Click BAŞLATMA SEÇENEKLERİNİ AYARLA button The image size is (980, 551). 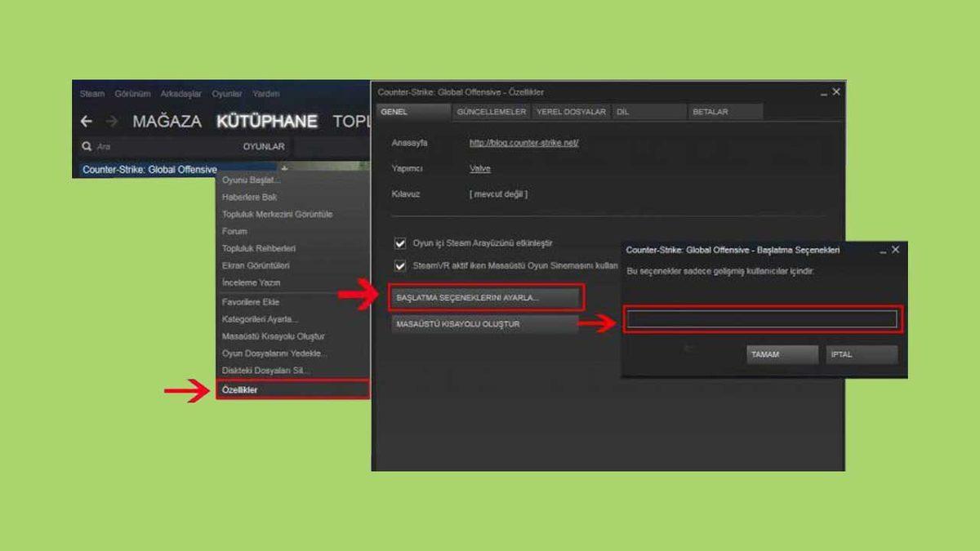pyautogui.click(x=487, y=298)
